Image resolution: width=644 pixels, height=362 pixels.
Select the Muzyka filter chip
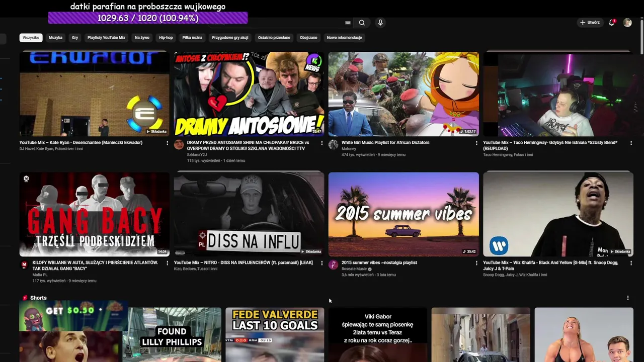[x=55, y=38]
